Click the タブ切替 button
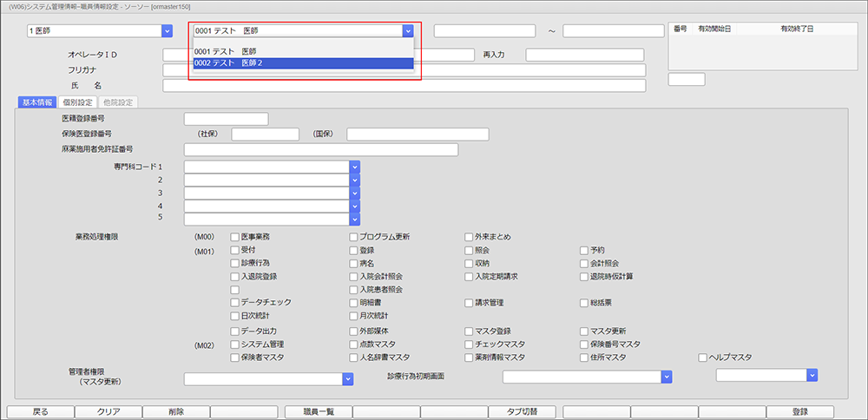 coord(523,411)
